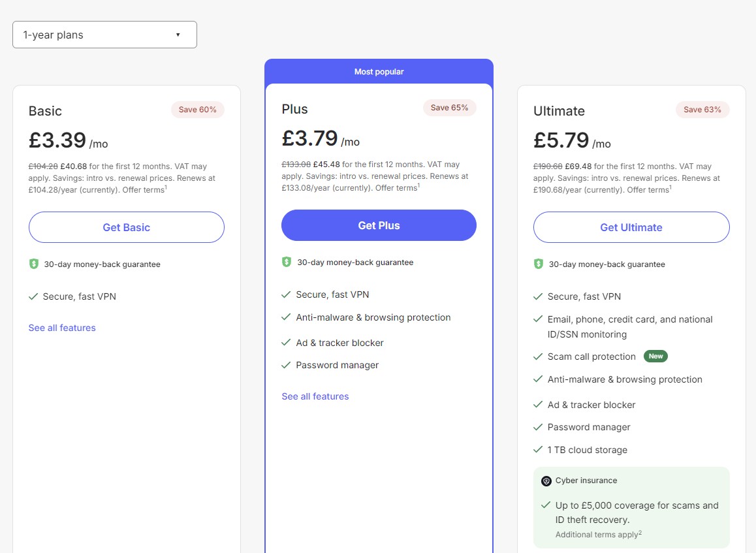Open See all features under the Plus plan

tap(315, 396)
